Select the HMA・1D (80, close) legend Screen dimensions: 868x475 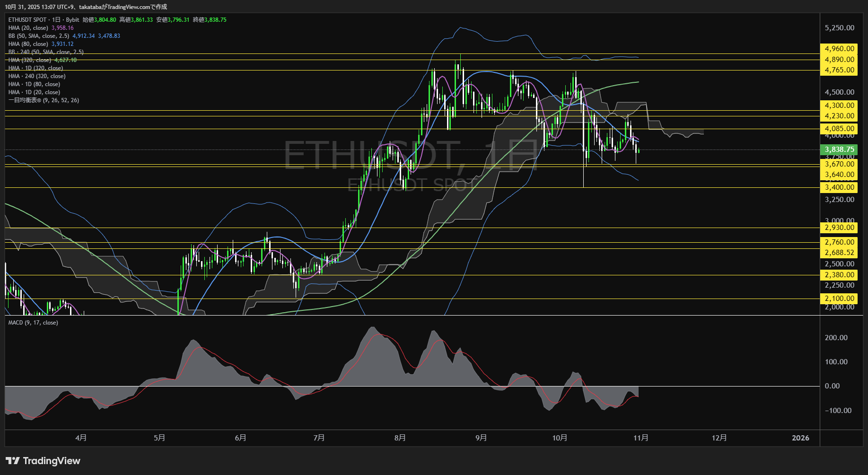pyautogui.click(x=34, y=84)
